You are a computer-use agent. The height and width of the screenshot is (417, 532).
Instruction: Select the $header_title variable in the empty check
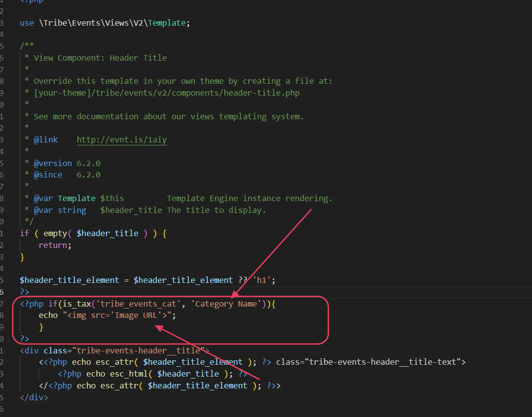(107, 233)
